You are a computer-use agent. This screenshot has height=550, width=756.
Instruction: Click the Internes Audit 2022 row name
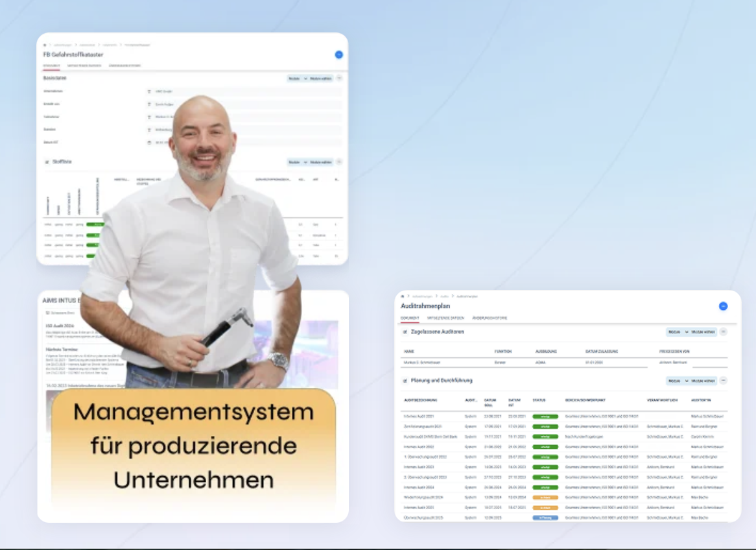418,447
